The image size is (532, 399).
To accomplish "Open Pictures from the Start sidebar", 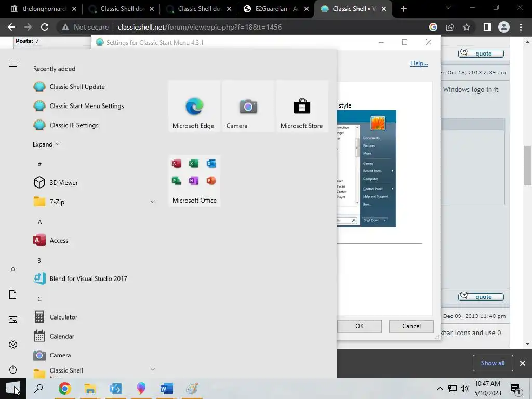I will (13, 320).
